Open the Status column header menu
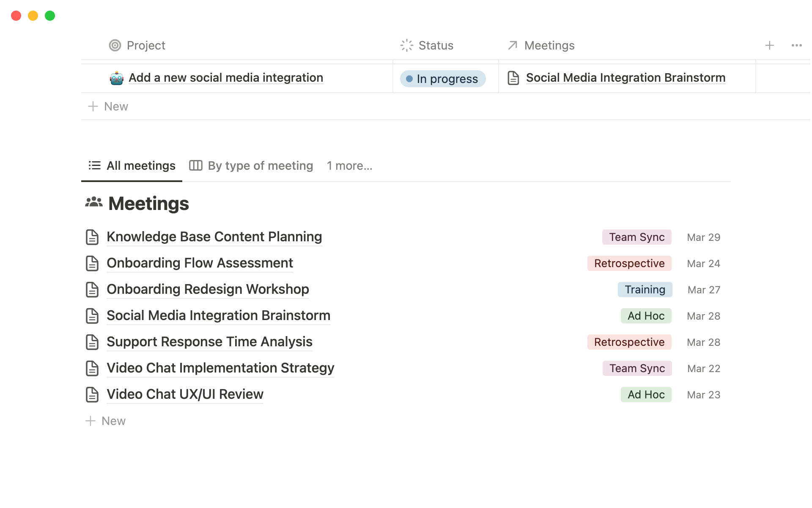 pos(427,45)
